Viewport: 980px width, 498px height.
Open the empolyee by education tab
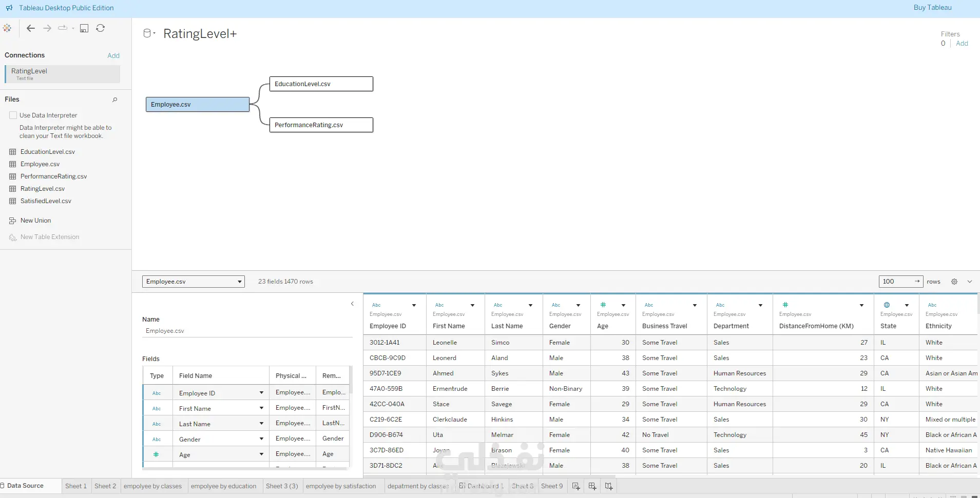223,486
